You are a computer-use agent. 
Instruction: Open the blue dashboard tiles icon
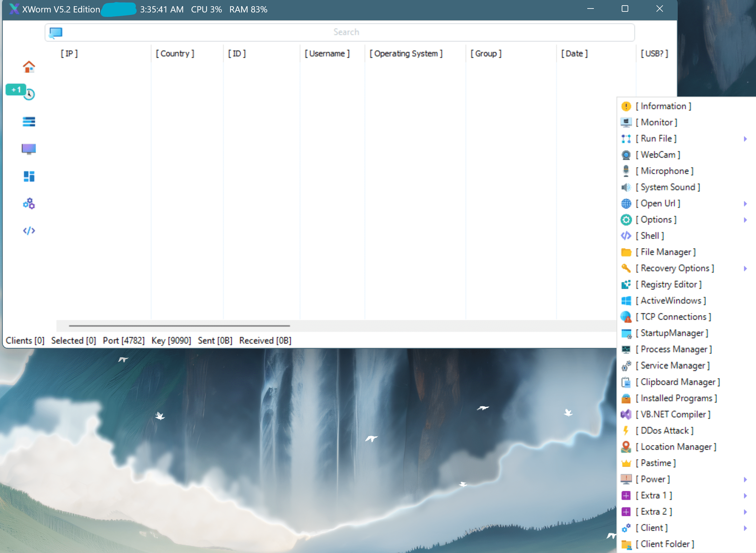tap(29, 176)
